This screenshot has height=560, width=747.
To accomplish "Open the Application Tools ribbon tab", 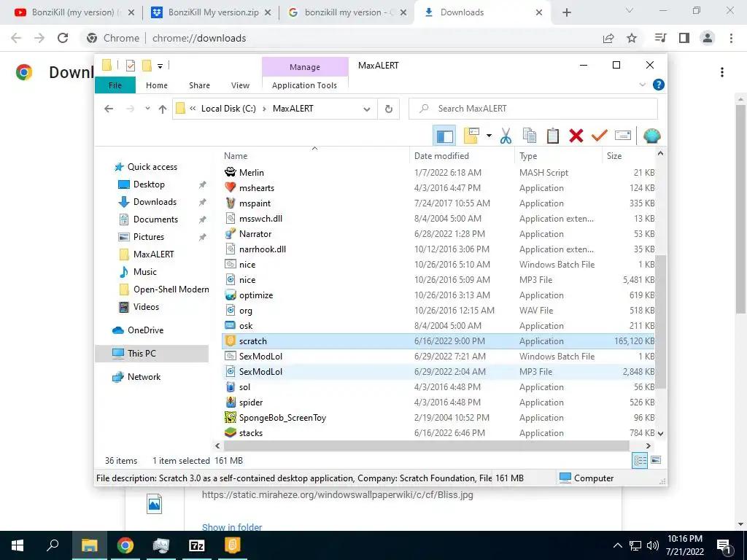I will click(304, 85).
